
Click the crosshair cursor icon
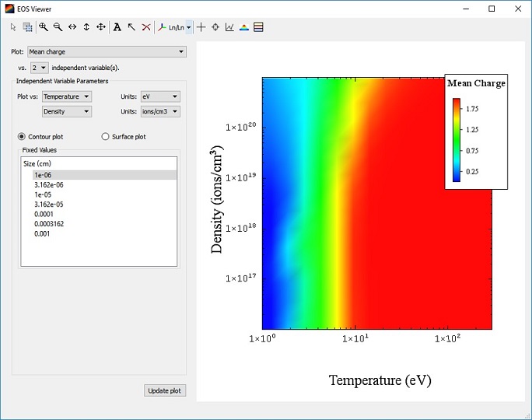(201, 27)
